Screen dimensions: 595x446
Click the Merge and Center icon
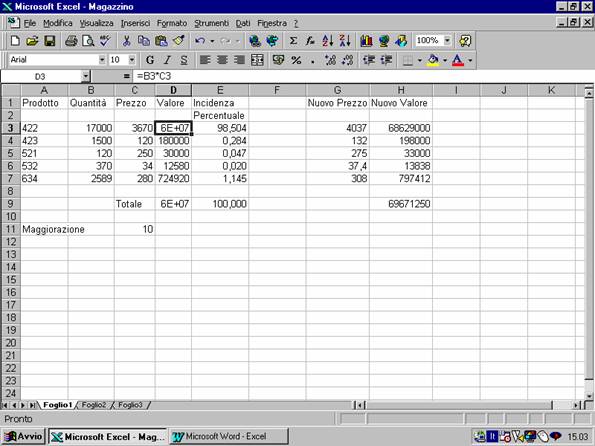257,60
